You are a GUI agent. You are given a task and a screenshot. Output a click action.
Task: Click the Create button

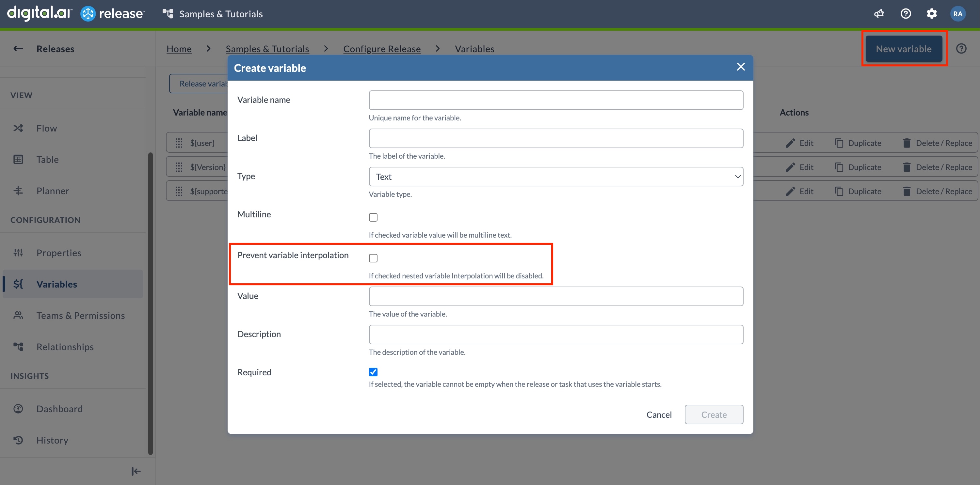714,415
